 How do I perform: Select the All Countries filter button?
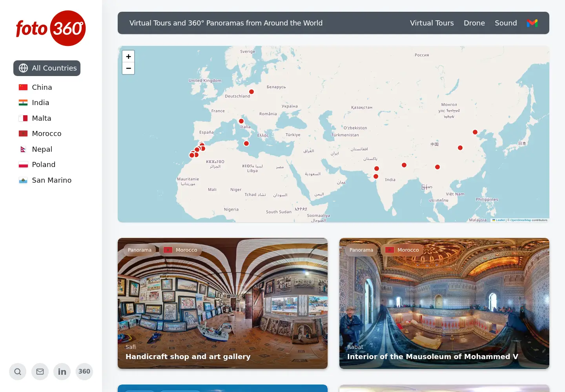pos(47,68)
